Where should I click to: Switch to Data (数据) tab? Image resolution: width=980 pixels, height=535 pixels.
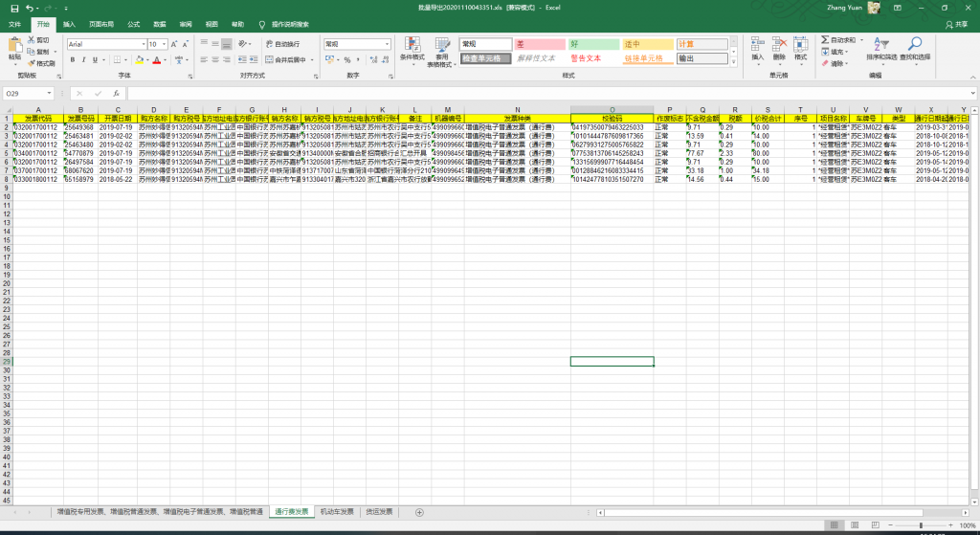click(160, 24)
